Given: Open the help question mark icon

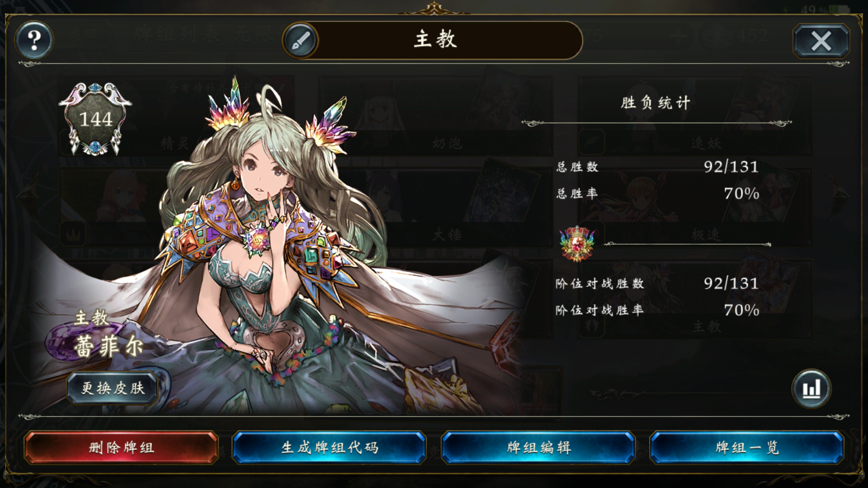Looking at the screenshot, I should pyautogui.click(x=34, y=40).
